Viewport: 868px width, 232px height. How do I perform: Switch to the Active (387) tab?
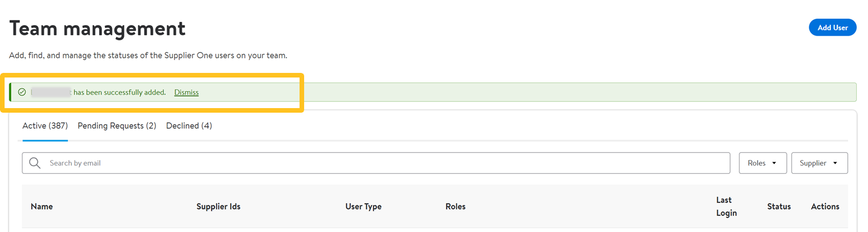coord(45,125)
